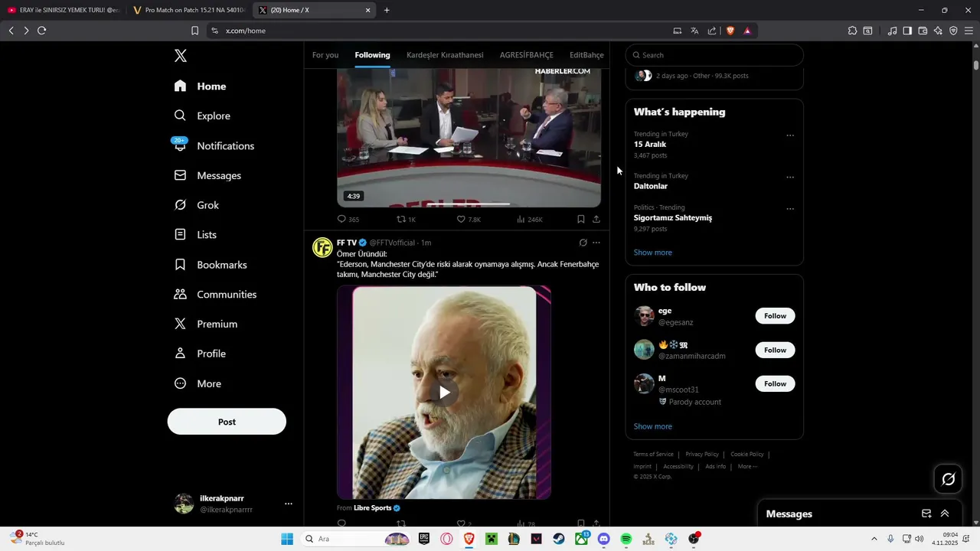Play the FF TV video
The height and width of the screenshot is (551, 980).
444,393
